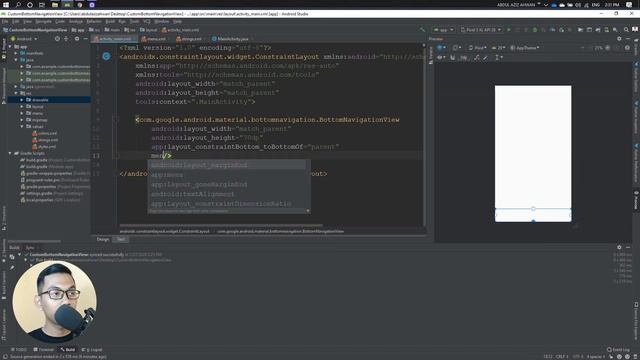Click the gutter class icon on line 2

coord(106,56)
